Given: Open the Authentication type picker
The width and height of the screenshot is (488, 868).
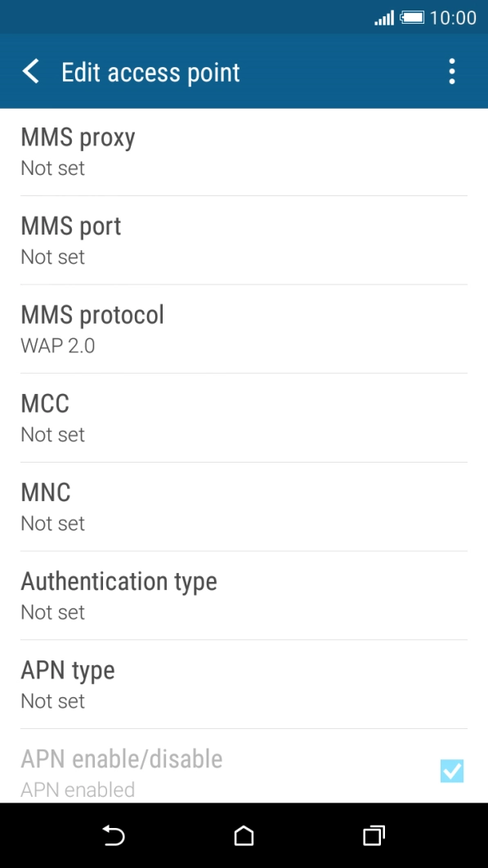Looking at the screenshot, I should (x=243, y=595).
